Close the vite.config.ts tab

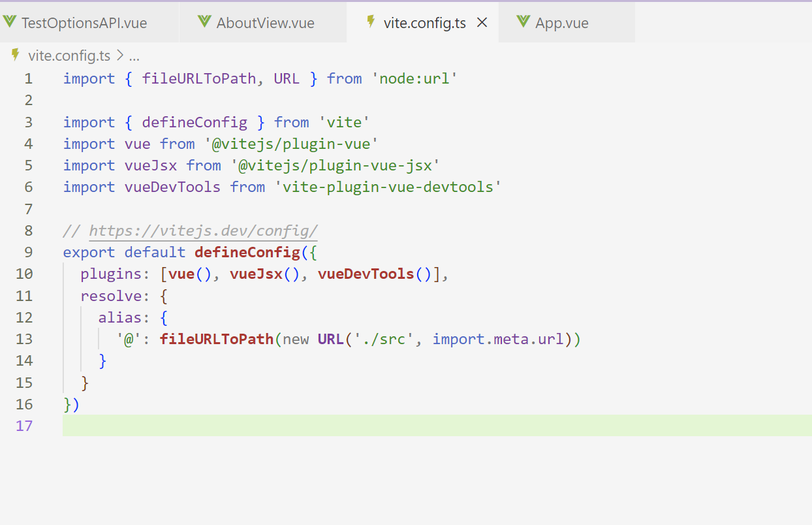(x=482, y=23)
